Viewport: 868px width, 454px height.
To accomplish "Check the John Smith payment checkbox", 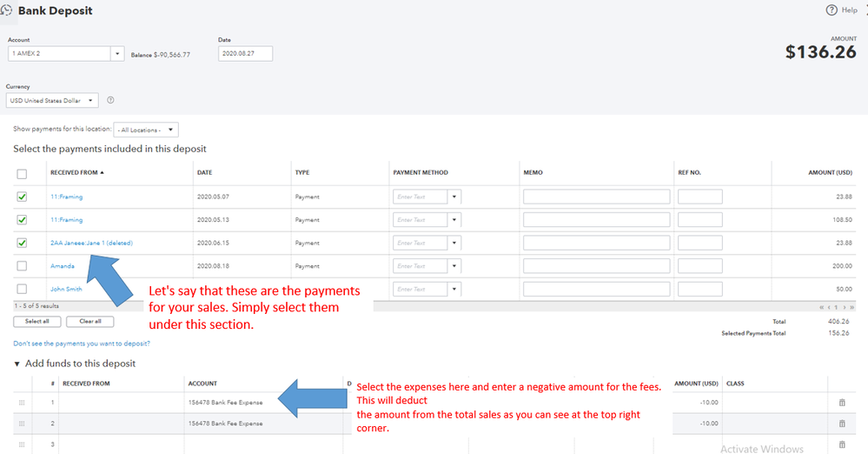I will (x=22, y=289).
